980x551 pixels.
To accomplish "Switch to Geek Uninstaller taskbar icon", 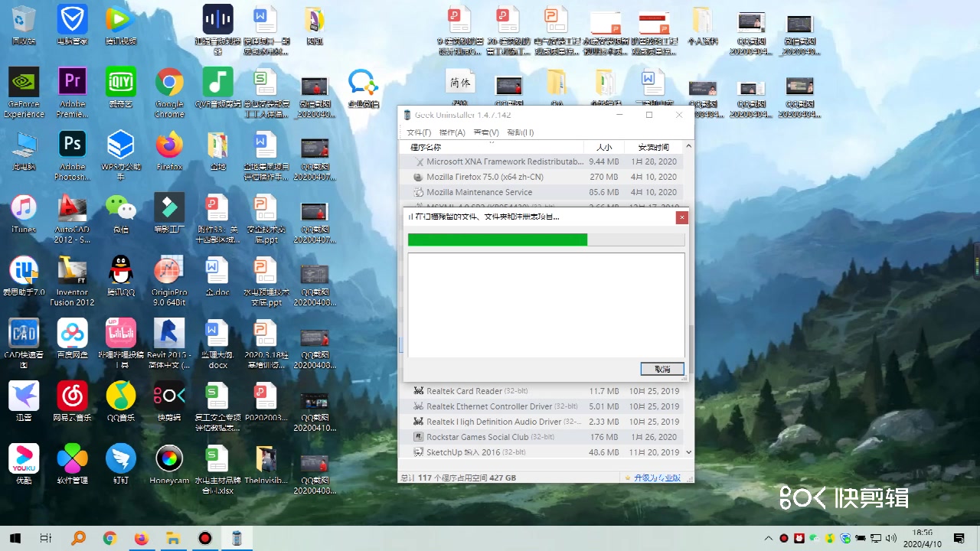I will click(x=237, y=538).
